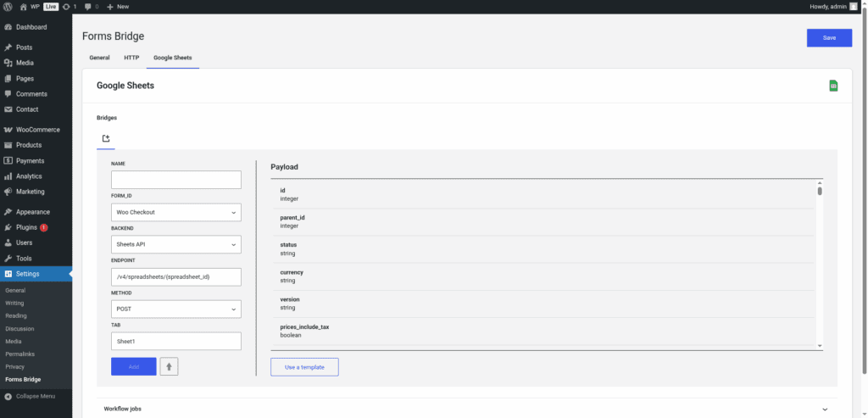Open Reading settings submenu link
The width and height of the screenshot is (868, 418).
pyautogui.click(x=16, y=315)
